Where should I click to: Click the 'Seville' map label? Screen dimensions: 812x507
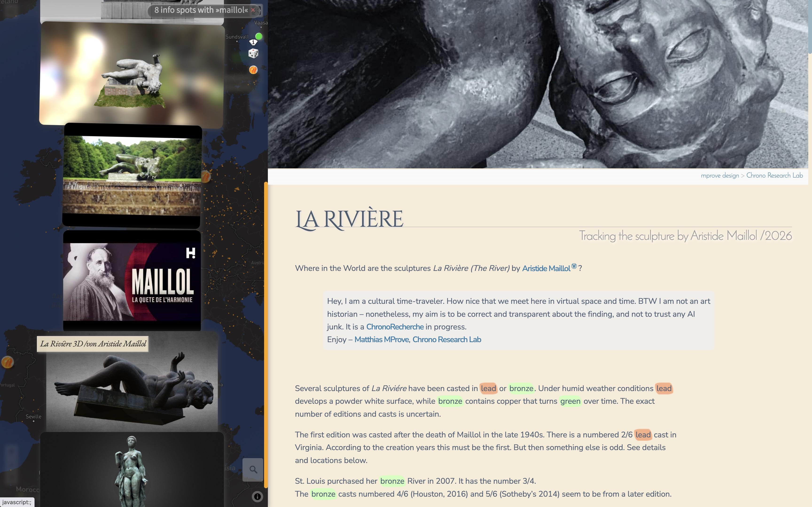coord(34,416)
